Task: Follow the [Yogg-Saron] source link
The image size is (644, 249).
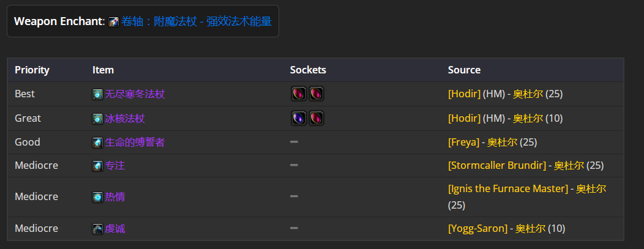Action: click(477, 228)
